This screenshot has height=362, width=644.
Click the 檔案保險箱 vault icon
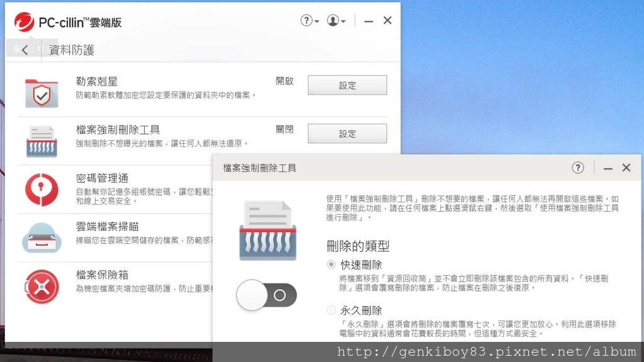(42, 286)
